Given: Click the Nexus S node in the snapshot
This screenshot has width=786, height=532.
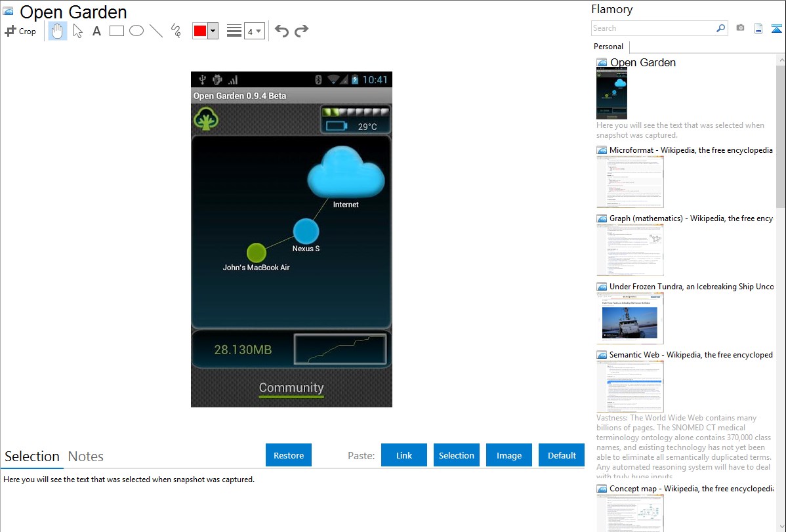Looking at the screenshot, I should [306, 231].
